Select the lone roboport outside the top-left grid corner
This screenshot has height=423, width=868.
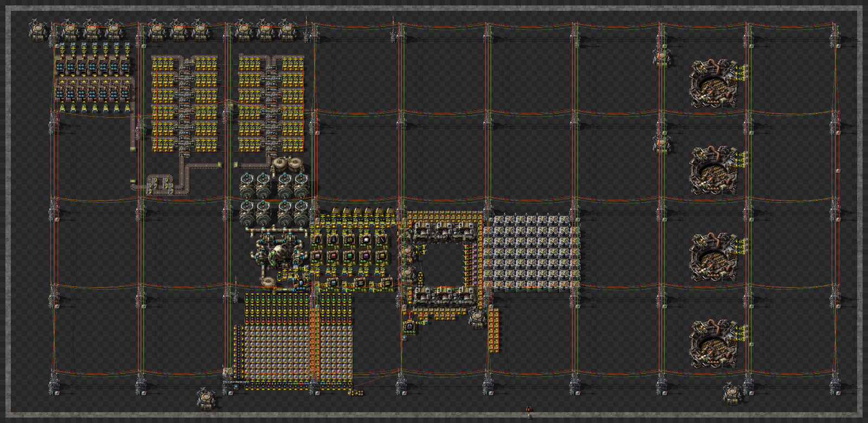coord(39,30)
